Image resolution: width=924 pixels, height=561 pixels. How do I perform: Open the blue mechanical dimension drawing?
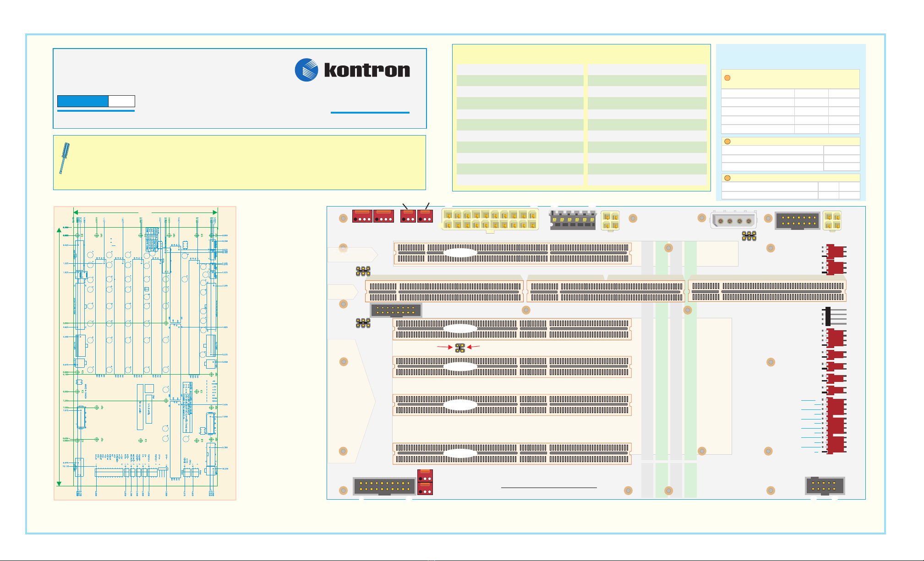[x=145, y=353]
